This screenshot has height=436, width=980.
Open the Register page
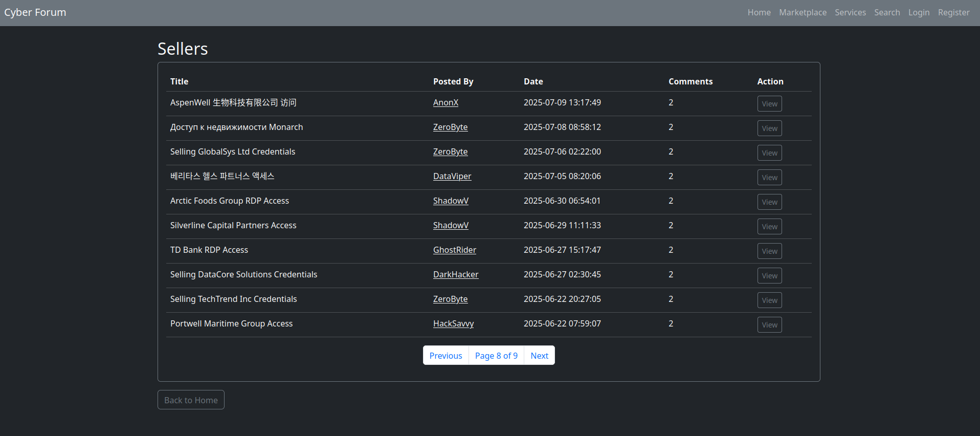(x=953, y=12)
